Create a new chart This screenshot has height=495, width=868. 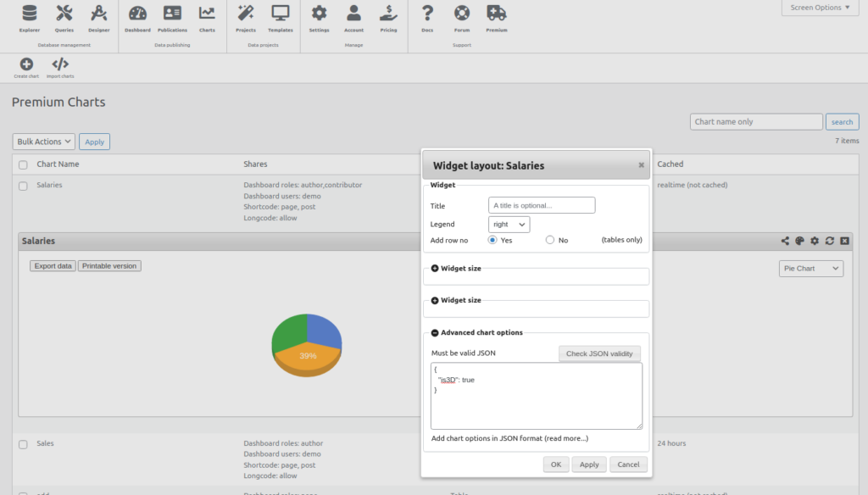pyautogui.click(x=26, y=68)
